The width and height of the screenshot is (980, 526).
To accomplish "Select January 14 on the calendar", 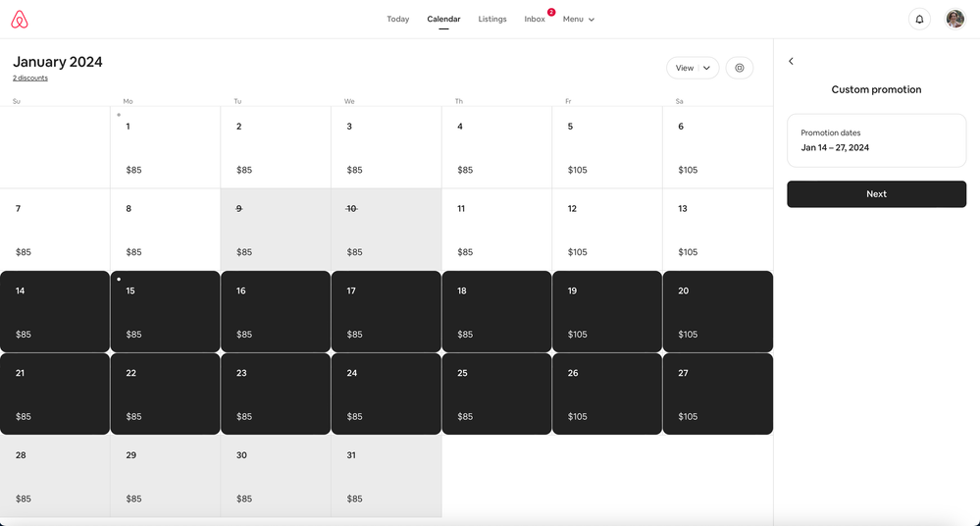I will pos(55,311).
